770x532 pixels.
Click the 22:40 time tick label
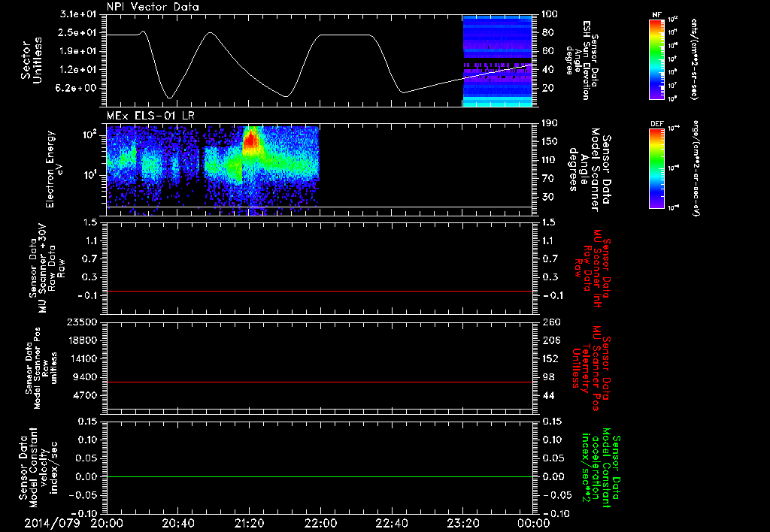[x=392, y=524]
